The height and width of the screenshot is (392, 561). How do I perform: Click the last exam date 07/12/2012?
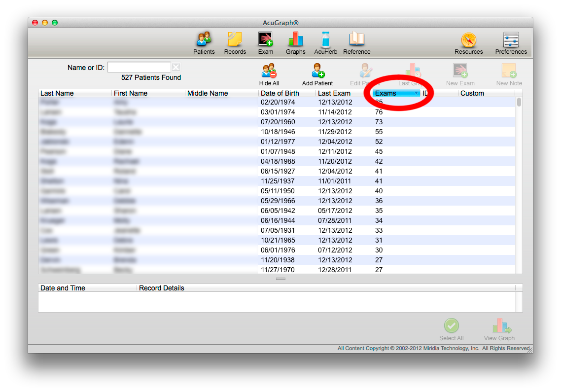[335, 250]
